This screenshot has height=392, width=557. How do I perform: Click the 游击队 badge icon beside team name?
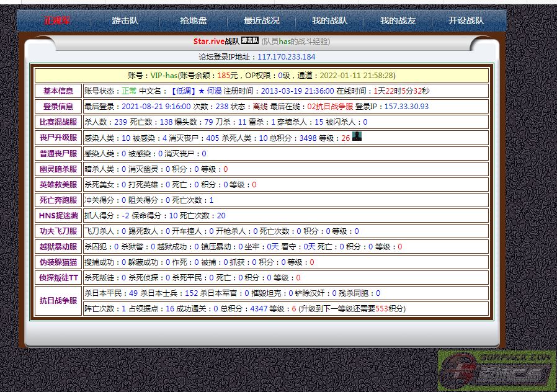click(x=250, y=40)
